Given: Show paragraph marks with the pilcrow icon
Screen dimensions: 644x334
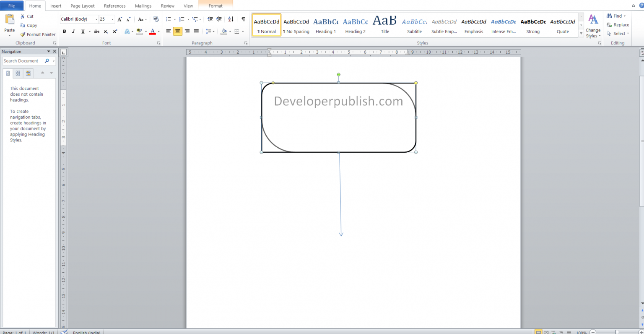Looking at the screenshot, I should [x=243, y=19].
